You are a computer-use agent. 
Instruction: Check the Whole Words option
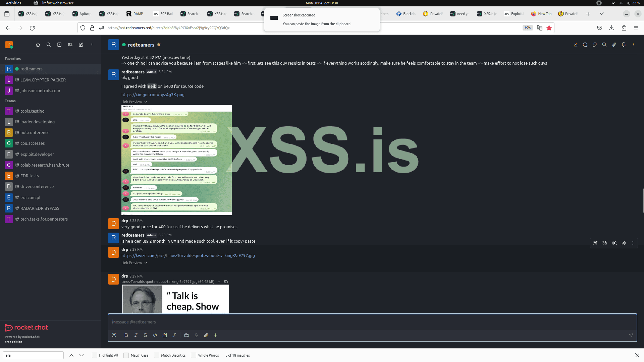point(194,355)
